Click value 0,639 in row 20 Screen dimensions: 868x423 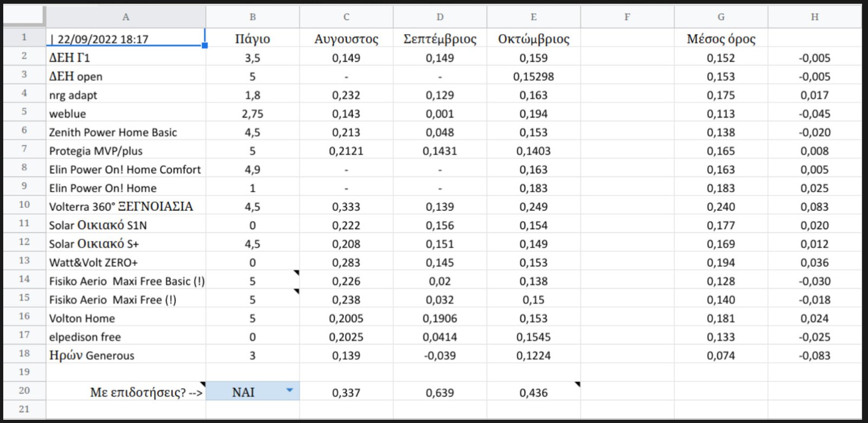coord(440,392)
